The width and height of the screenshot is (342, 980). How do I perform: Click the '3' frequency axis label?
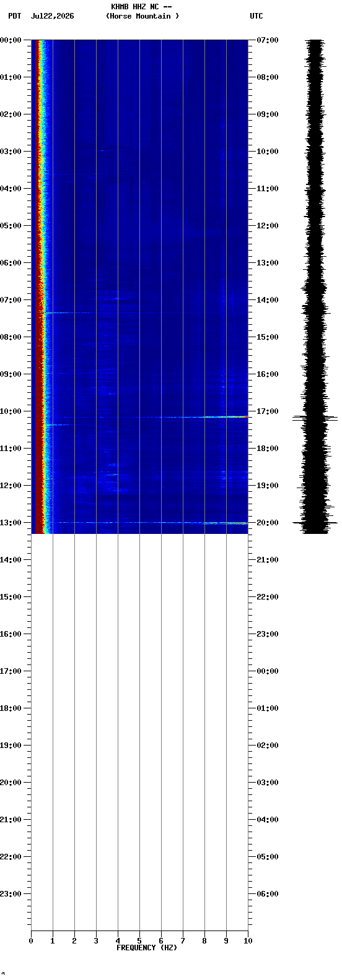pos(96,941)
